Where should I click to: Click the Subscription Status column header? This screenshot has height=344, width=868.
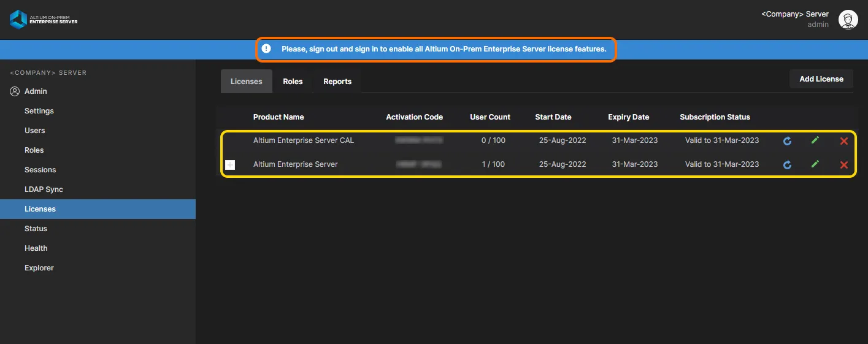pyautogui.click(x=715, y=117)
